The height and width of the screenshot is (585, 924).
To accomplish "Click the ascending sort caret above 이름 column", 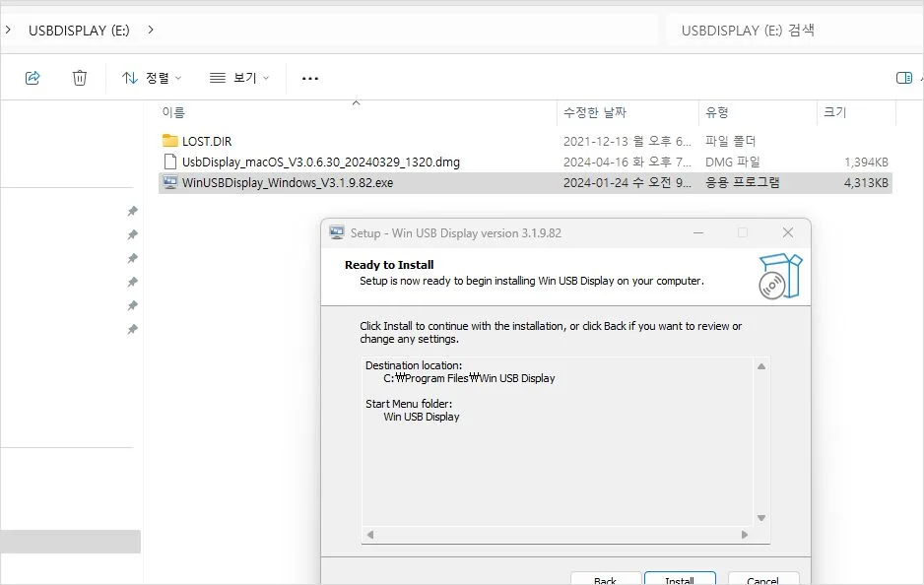I will pos(356,101).
